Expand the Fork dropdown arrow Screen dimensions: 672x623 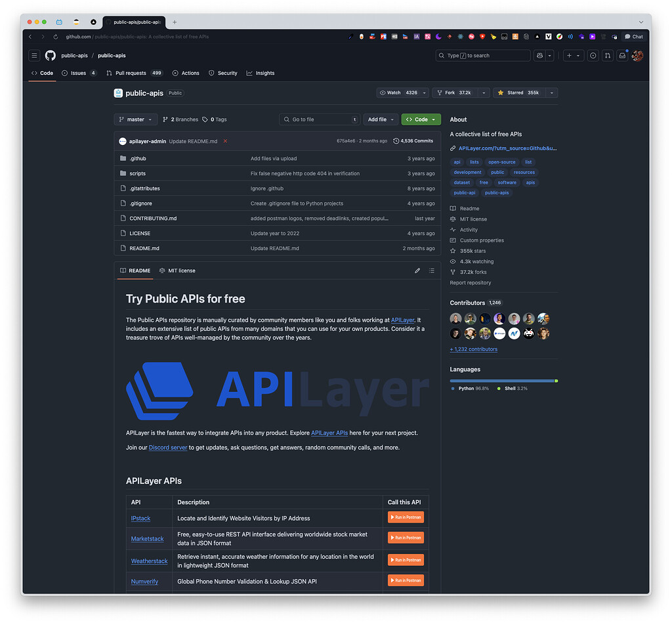(x=484, y=93)
